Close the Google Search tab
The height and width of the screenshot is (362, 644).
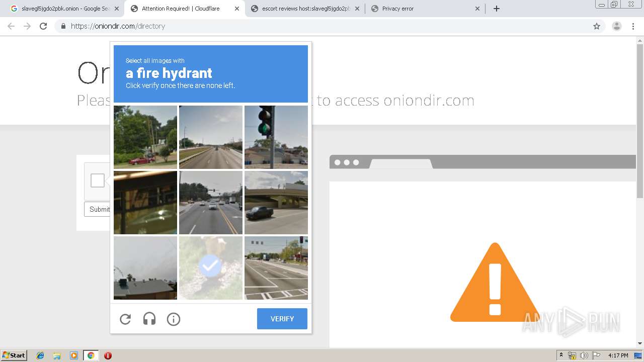pyautogui.click(x=117, y=9)
